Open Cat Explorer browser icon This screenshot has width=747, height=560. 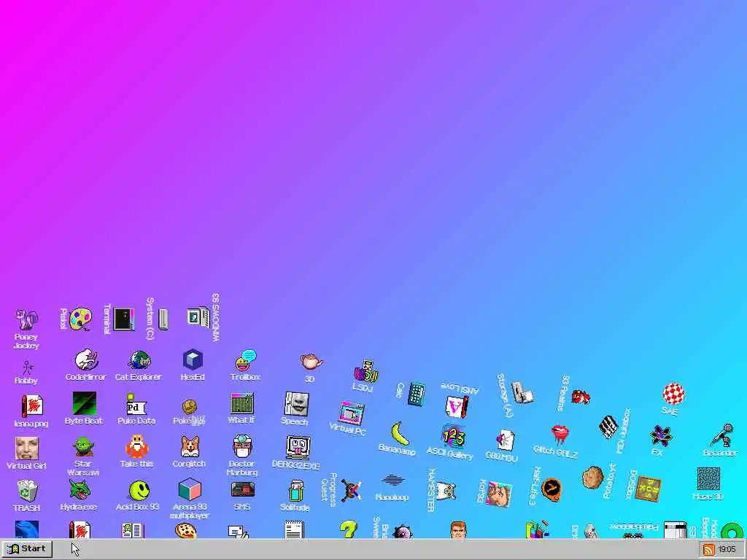(139, 360)
